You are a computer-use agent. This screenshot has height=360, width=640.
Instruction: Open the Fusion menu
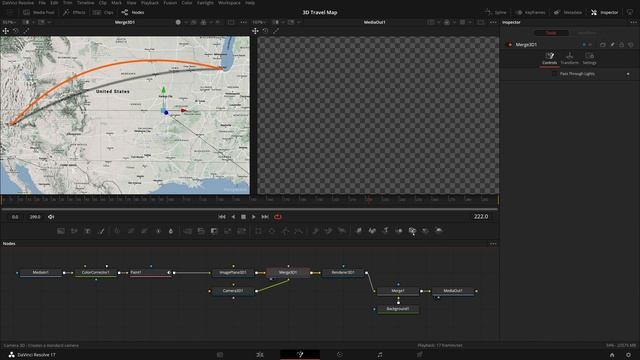click(170, 3)
